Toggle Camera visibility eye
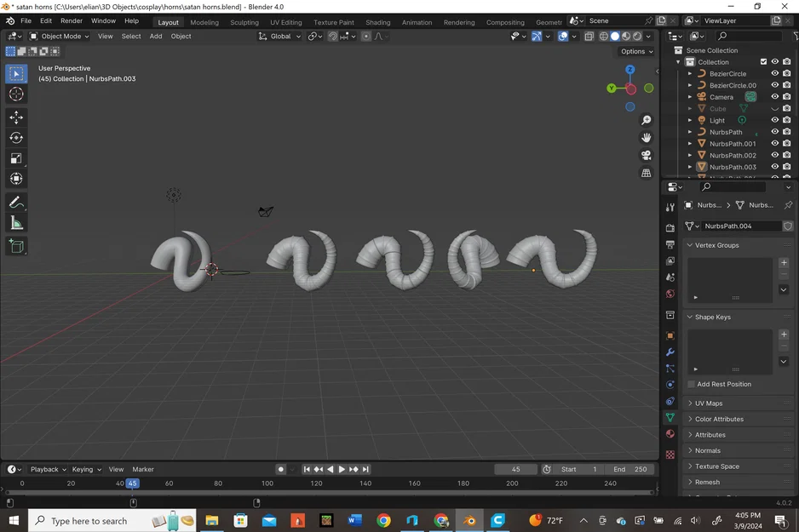 [x=774, y=97]
